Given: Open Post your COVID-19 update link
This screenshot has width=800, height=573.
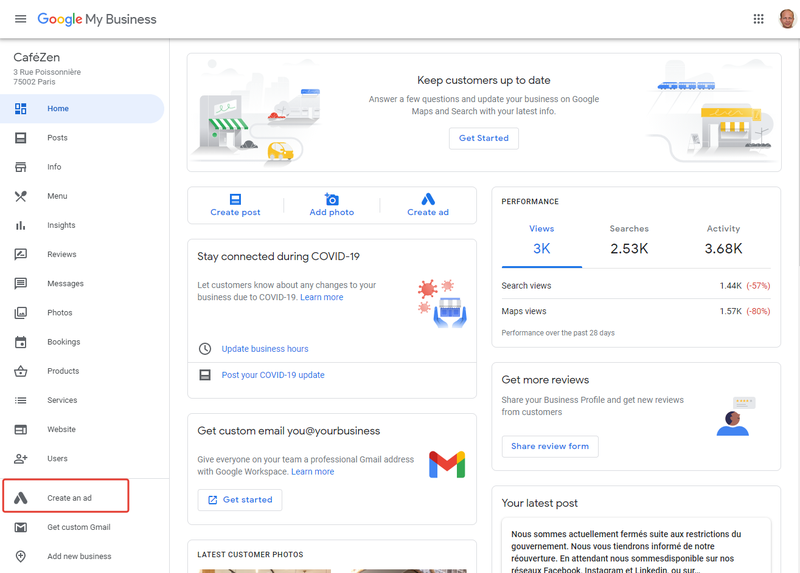Looking at the screenshot, I should 273,375.
